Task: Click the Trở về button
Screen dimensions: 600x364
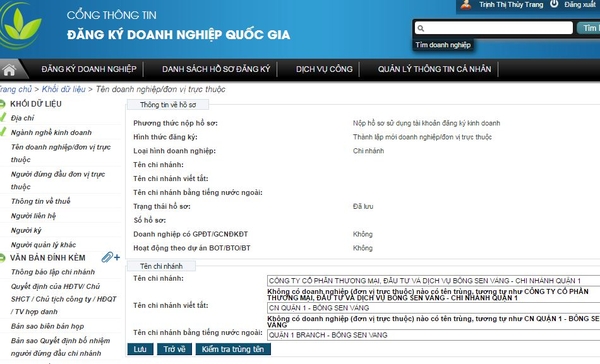Action: [174, 349]
